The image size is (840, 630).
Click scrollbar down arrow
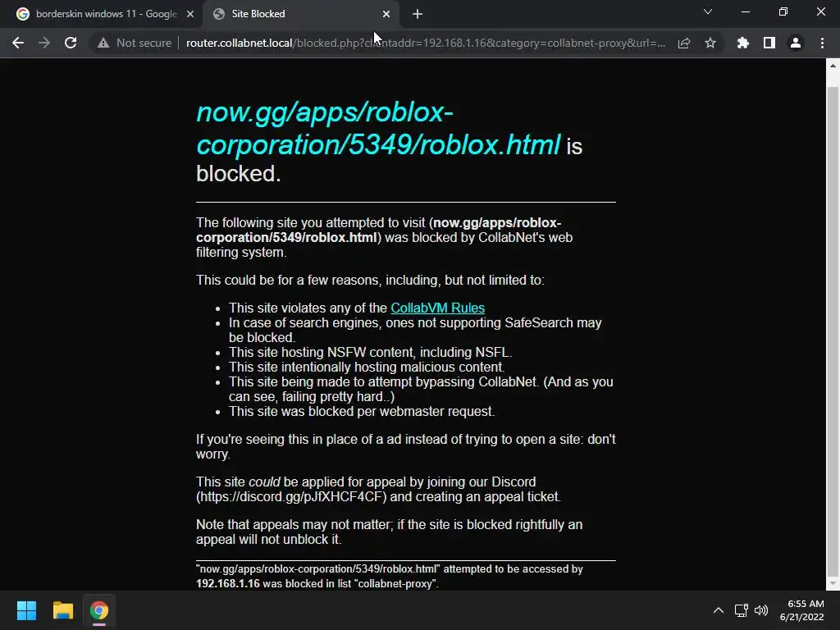(833, 583)
